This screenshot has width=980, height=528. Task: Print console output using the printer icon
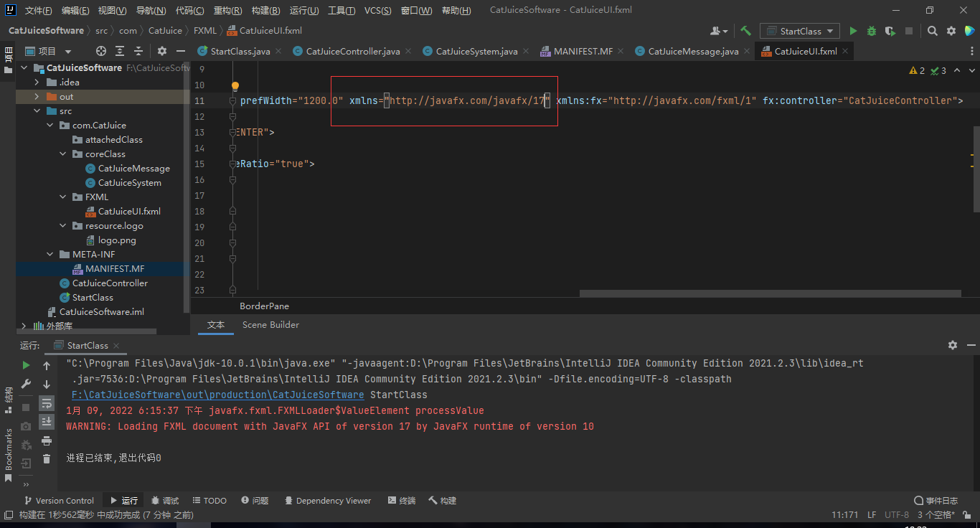pyautogui.click(x=47, y=442)
